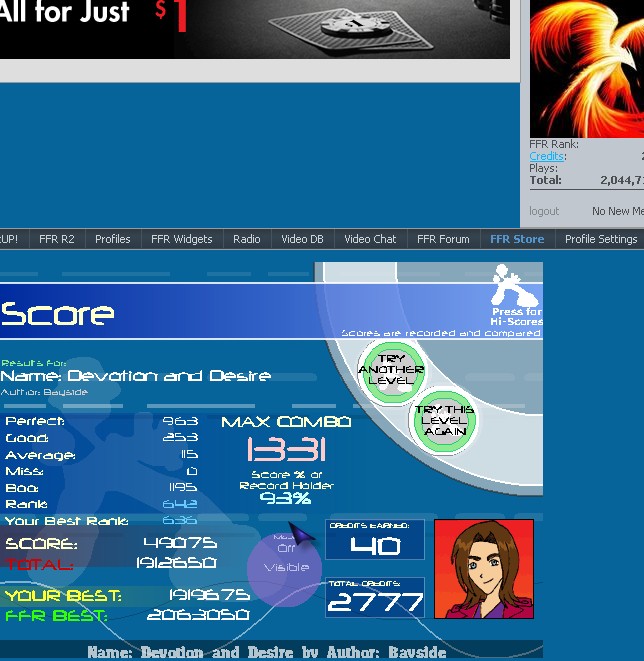Open FFR R2 in the nav bar
The image size is (644, 661).
[x=56, y=239]
